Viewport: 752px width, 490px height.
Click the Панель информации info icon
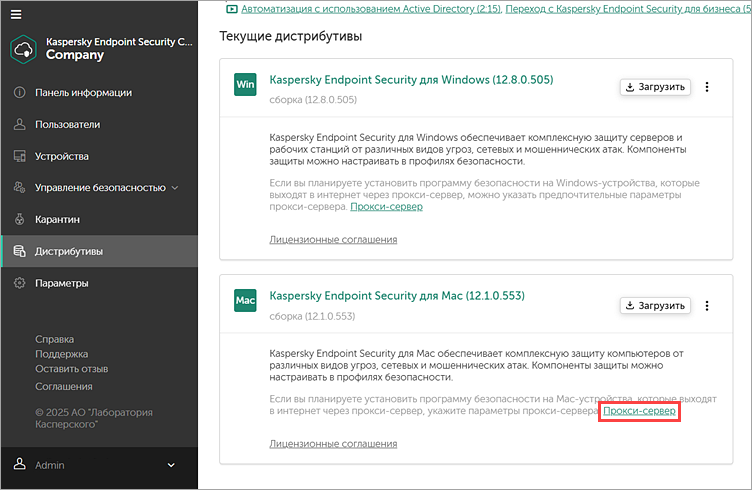coord(19,93)
